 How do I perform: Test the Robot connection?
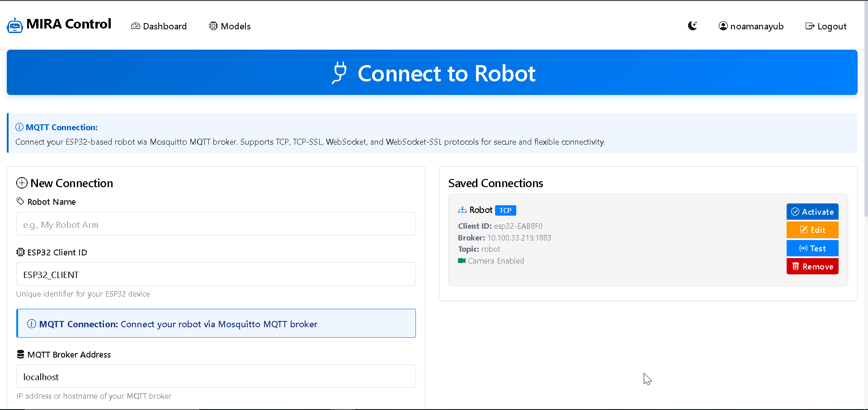point(812,248)
